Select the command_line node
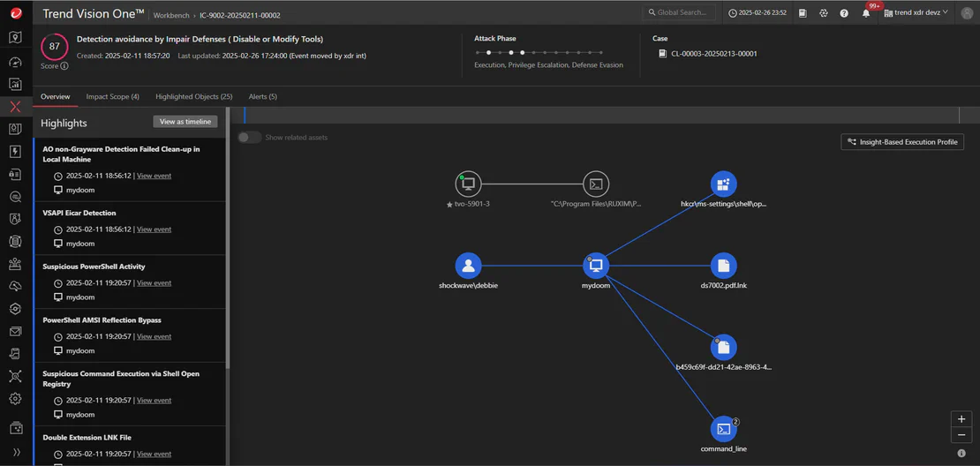Viewport: 980px width, 466px height. coord(724,429)
